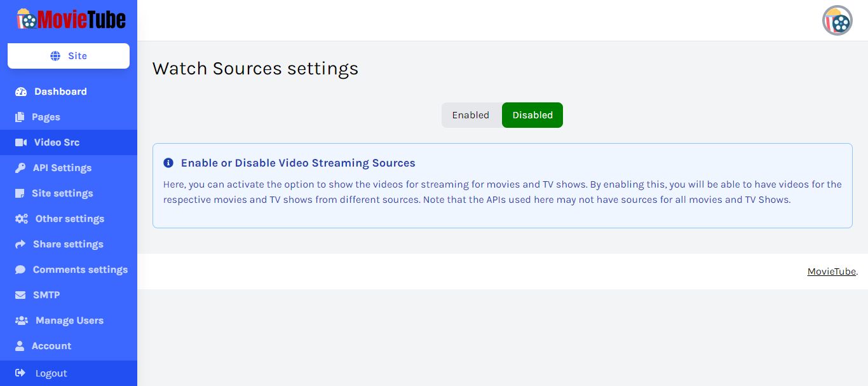The width and height of the screenshot is (868, 386).
Task: Go to the Account menu item
Action: click(51, 346)
